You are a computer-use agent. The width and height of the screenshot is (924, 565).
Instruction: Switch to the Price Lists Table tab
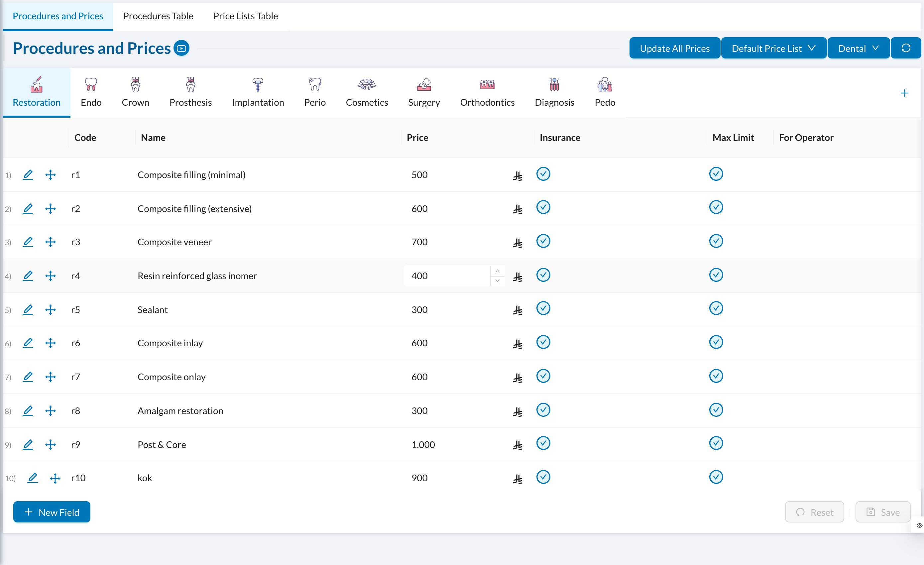coord(246,16)
